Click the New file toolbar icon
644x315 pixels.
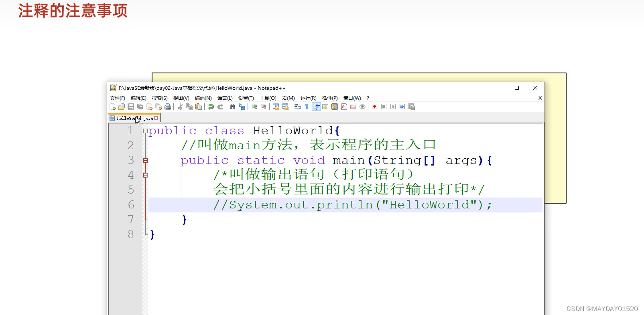point(113,107)
